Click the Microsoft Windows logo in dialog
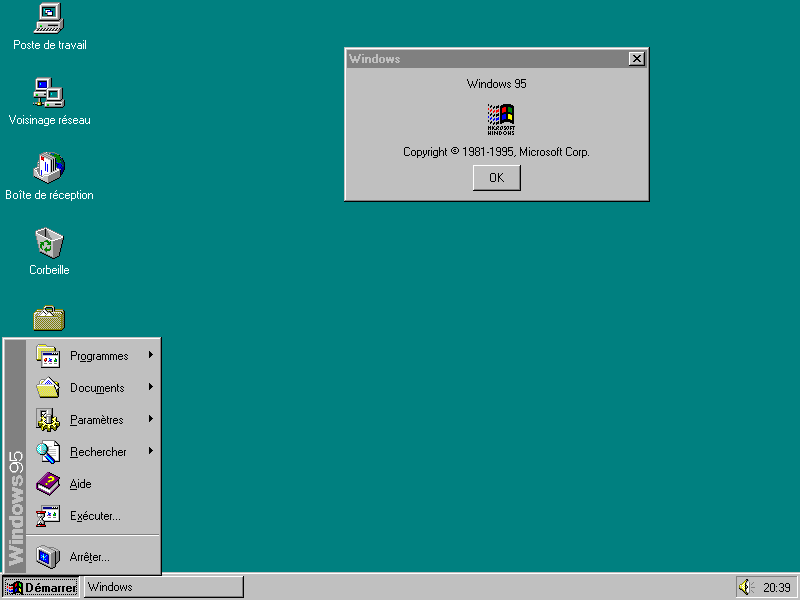Viewport: 800px width, 600px height. tap(501, 119)
